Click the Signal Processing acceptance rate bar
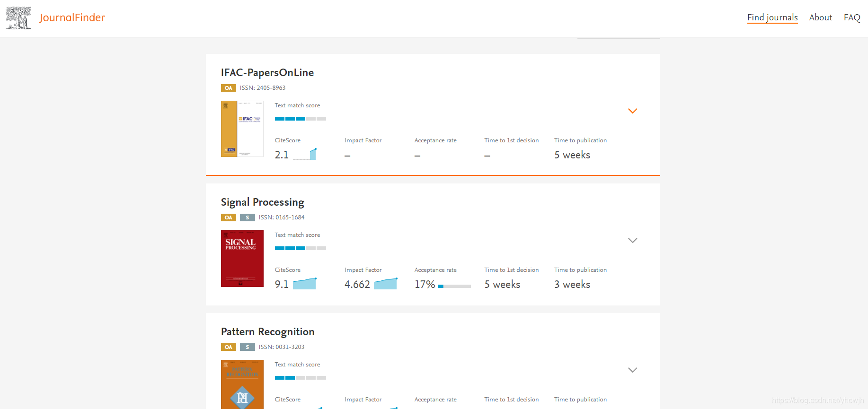This screenshot has height=409, width=868. coord(454,286)
